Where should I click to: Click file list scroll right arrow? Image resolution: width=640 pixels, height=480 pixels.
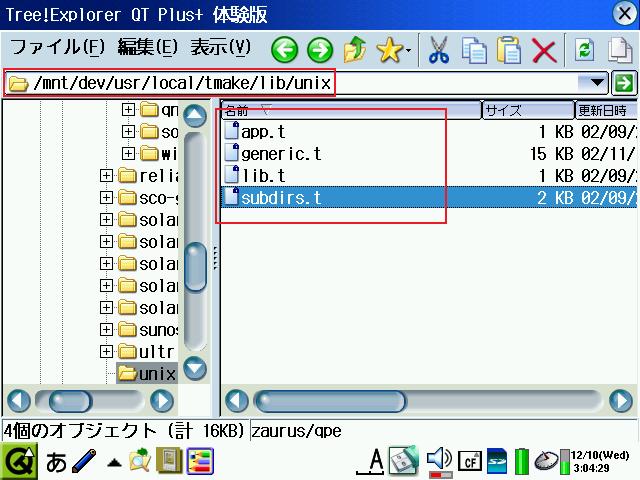tap(621, 401)
